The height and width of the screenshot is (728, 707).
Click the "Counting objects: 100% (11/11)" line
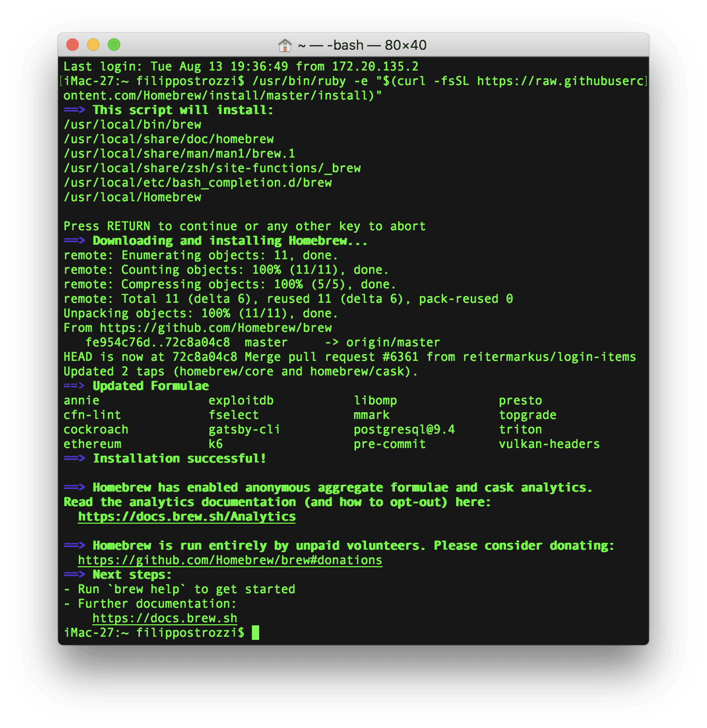click(x=227, y=270)
